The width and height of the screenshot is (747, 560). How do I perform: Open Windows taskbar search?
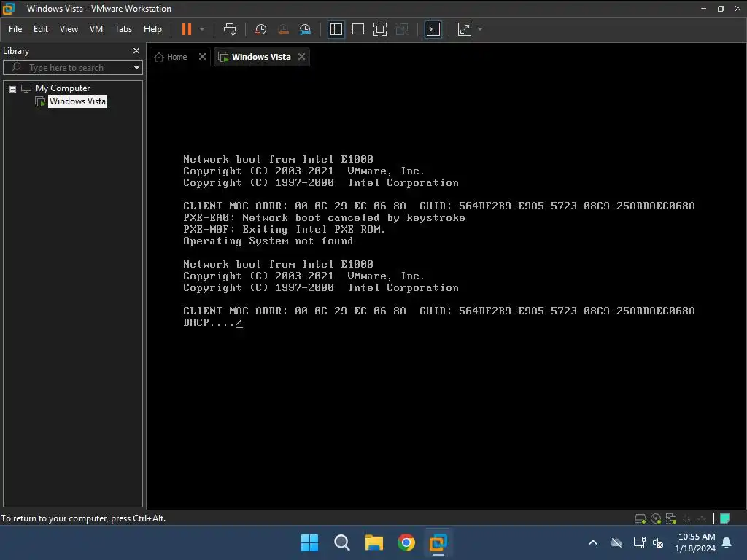[342, 542]
